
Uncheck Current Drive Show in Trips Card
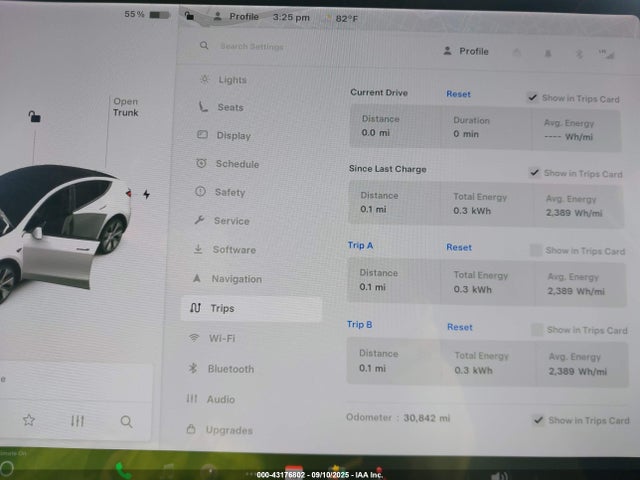coord(532,98)
